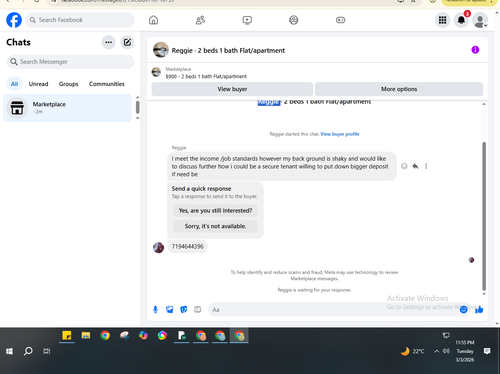Click the chat list scrollbar handle
Viewport: 500px width, 374px height.
coord(137,107)
